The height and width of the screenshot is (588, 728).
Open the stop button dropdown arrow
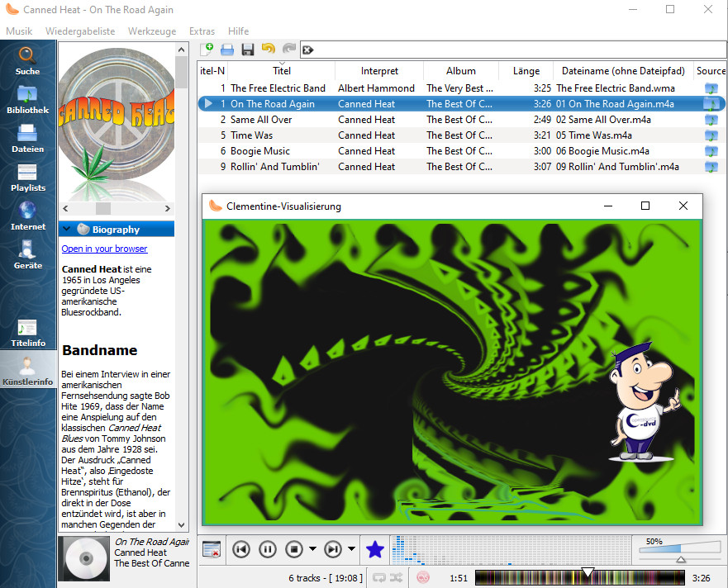pos(312,549)
